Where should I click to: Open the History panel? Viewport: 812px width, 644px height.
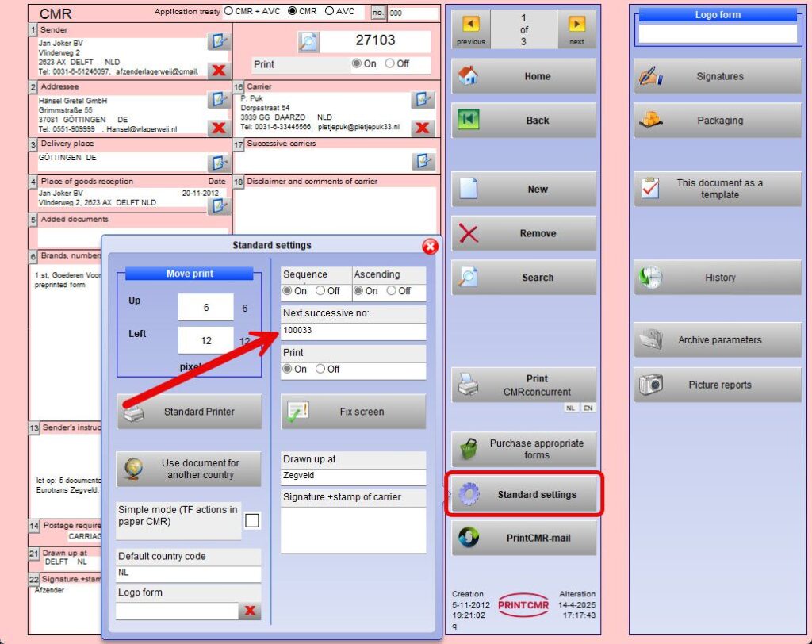(x=718, y=278)
